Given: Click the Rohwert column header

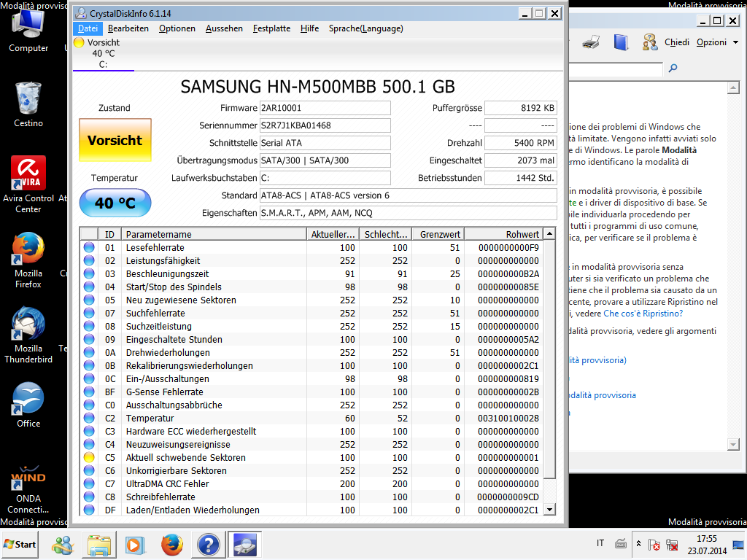Looking at the screenshot, I should [503, 234].
